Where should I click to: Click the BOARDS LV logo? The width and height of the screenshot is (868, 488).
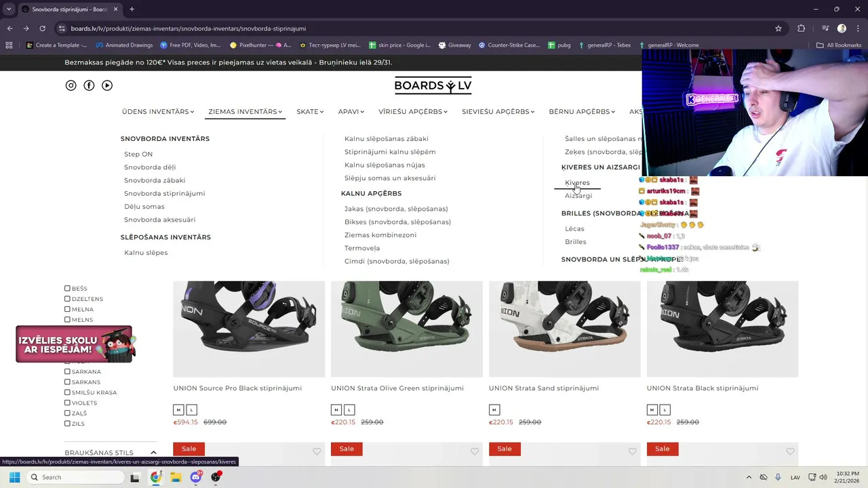click(x=433, y=85)
